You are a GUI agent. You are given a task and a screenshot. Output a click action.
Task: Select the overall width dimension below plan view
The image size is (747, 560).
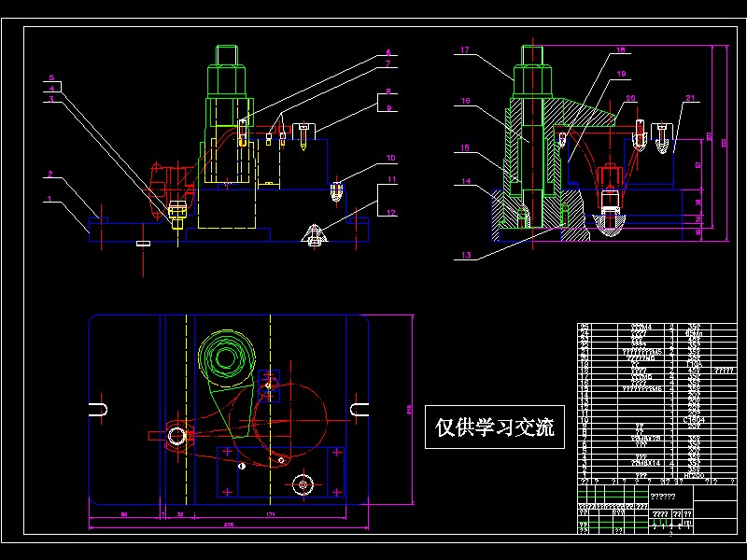tap(229, 525)
